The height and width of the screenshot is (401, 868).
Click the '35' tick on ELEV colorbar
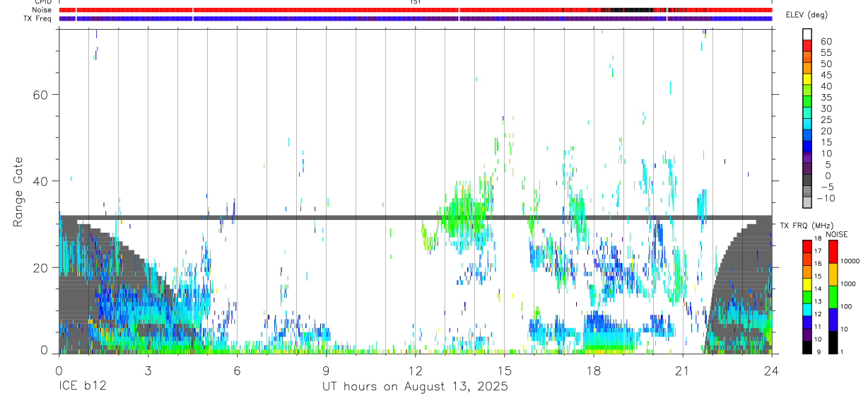[826, 98]
